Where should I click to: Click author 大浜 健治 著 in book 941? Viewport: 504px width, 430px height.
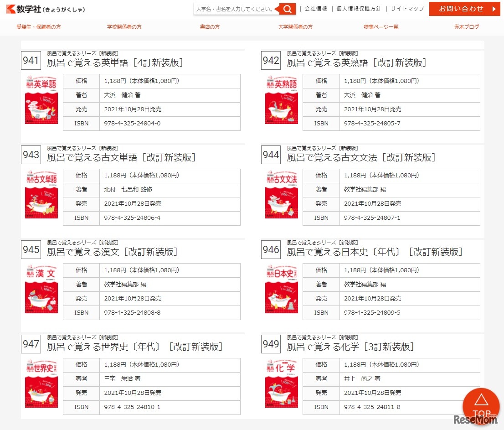click(x=122, y=95)
